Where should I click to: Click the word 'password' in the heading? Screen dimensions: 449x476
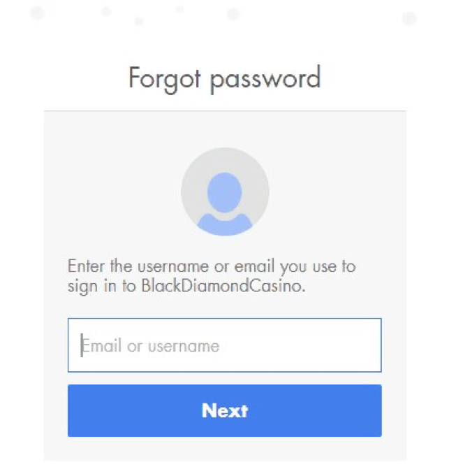tap(265, 78)
